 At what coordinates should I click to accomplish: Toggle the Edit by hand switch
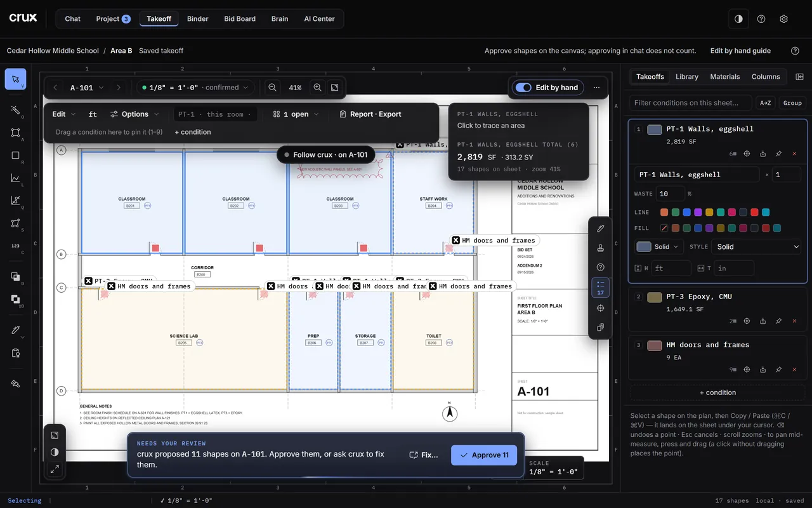523,88
